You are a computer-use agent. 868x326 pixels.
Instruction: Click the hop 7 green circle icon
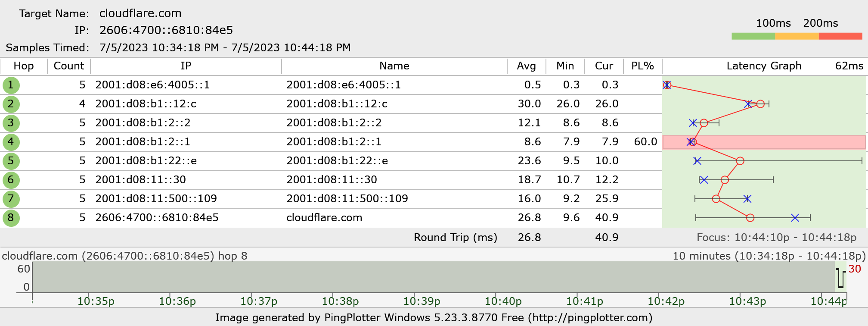click(x=11, y=199)
